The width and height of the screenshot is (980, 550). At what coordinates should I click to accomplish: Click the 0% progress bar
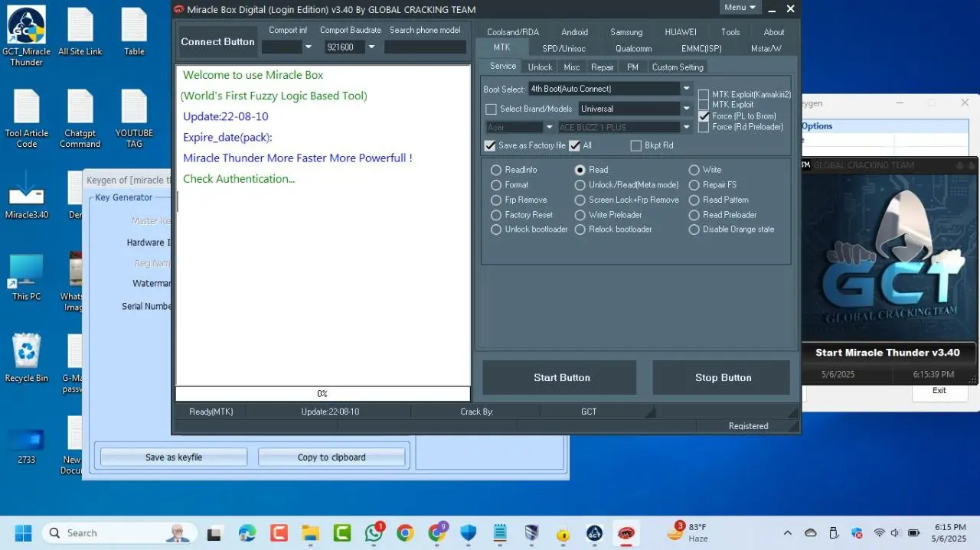[x=322, y=394]
